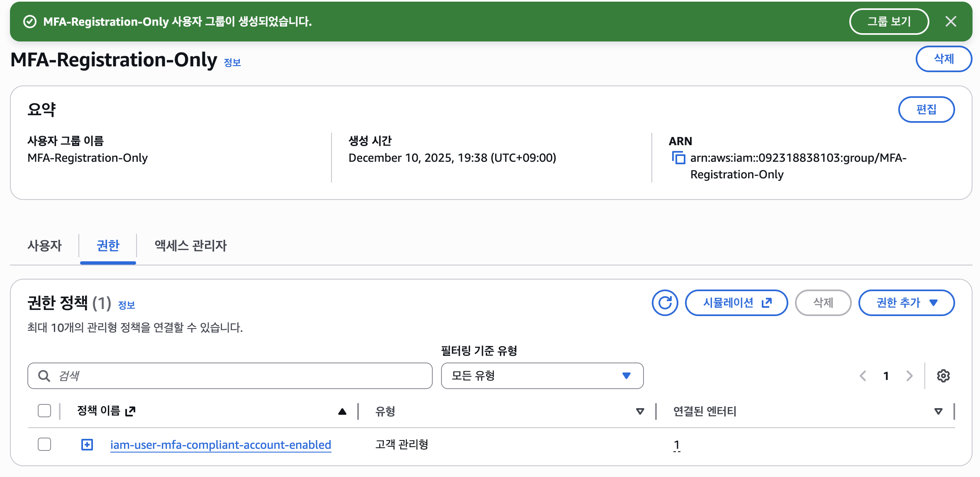Image resolution: width=980 pixels, height=477 pixels.
Task: Sort by 연결된 엔터티 column arrow
Action: (938, 411)
